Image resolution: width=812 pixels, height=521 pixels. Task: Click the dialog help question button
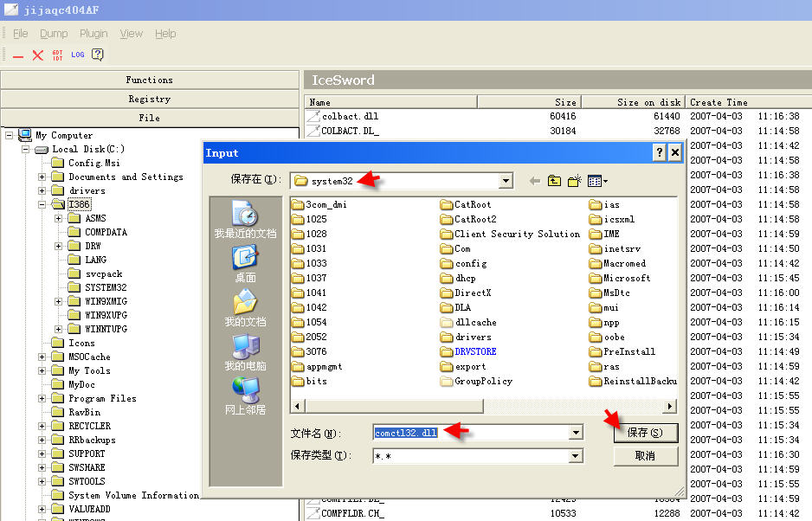point(659,152)
